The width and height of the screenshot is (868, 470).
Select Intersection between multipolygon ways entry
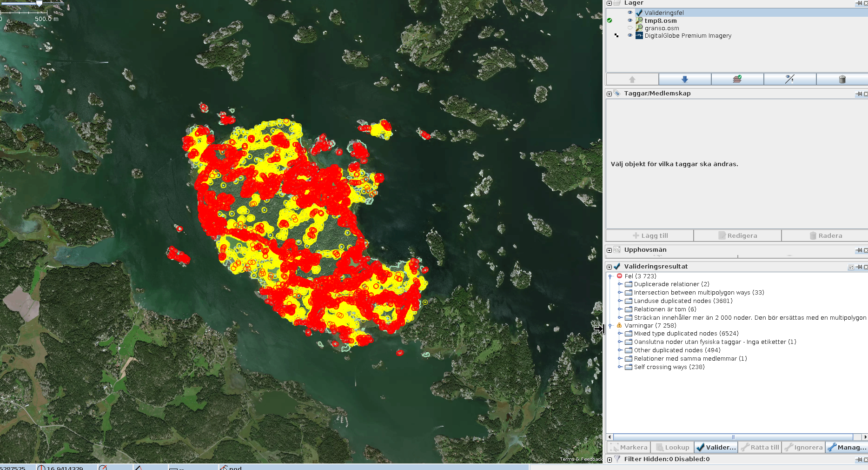(699, 293)
